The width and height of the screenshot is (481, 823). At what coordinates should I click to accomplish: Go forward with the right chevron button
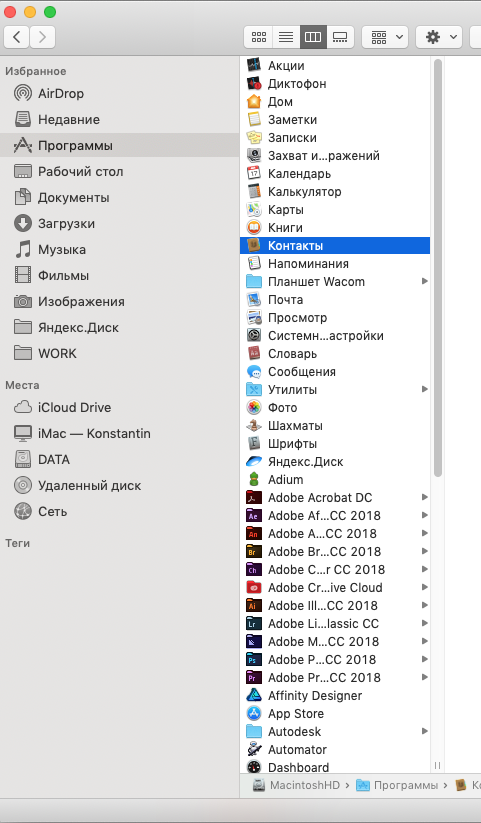click(x=43, y=37)
